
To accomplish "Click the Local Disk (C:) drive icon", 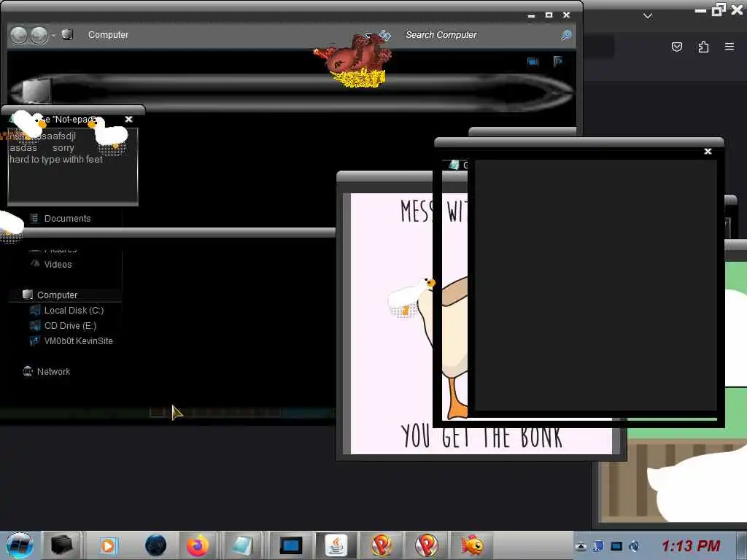I will pos(35,311).
